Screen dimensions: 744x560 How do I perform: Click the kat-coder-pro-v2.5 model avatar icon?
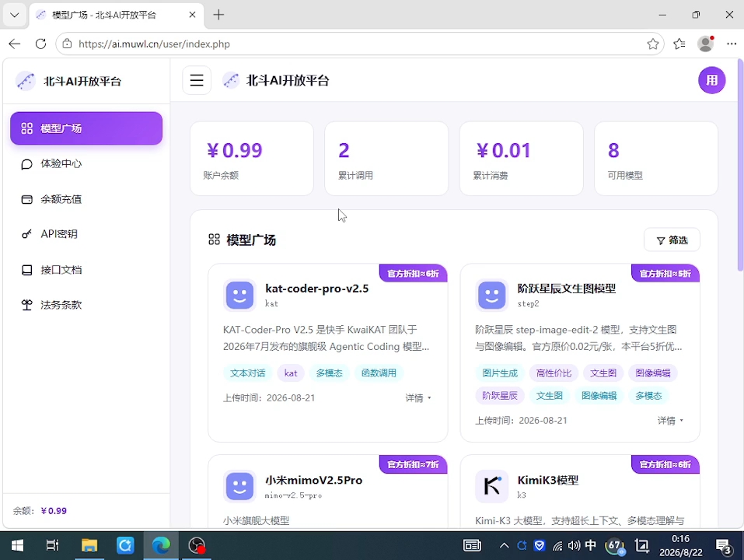click(x=239, y=295)
